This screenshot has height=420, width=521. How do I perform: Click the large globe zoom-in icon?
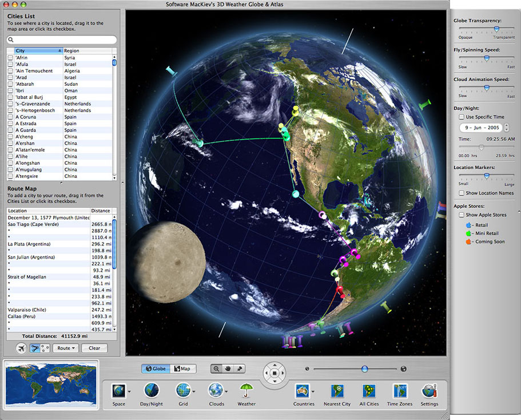coord(403,369)
